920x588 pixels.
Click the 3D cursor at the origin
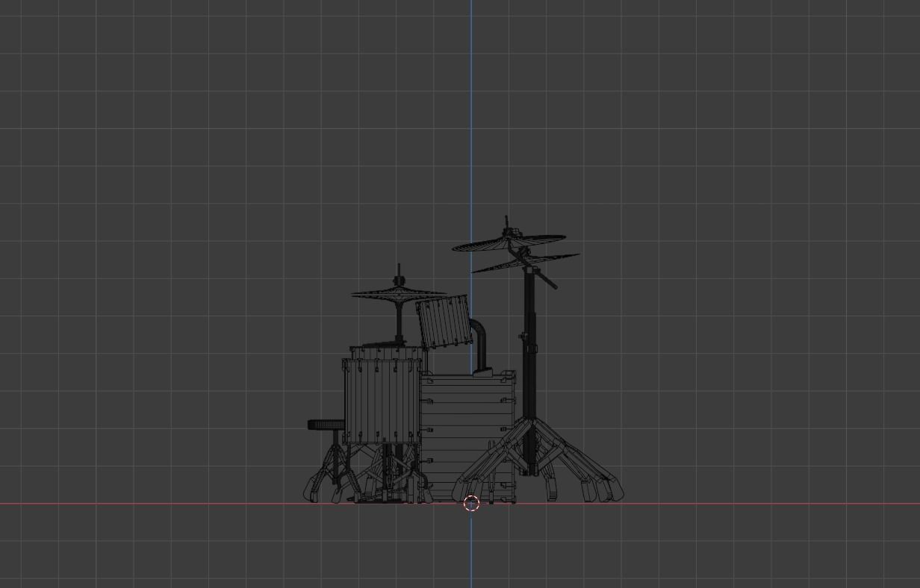click(x=471, y=504)
